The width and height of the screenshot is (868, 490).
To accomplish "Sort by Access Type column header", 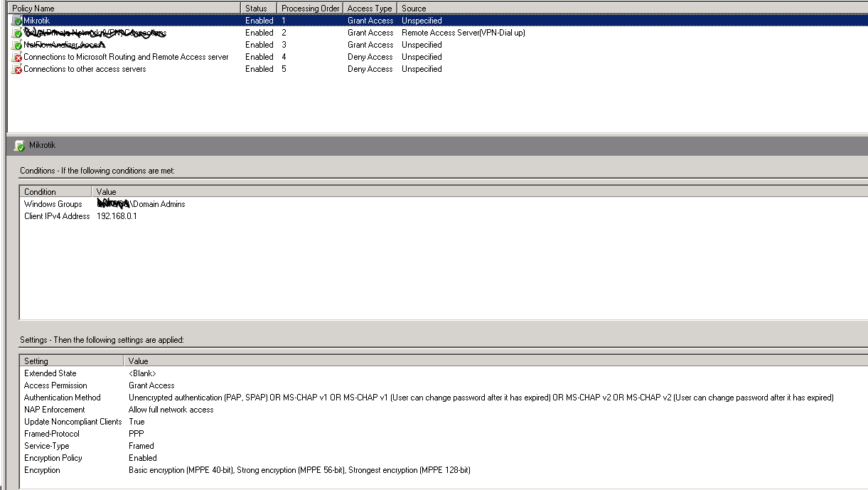I will pyautogui.click(x=370, y=8).
